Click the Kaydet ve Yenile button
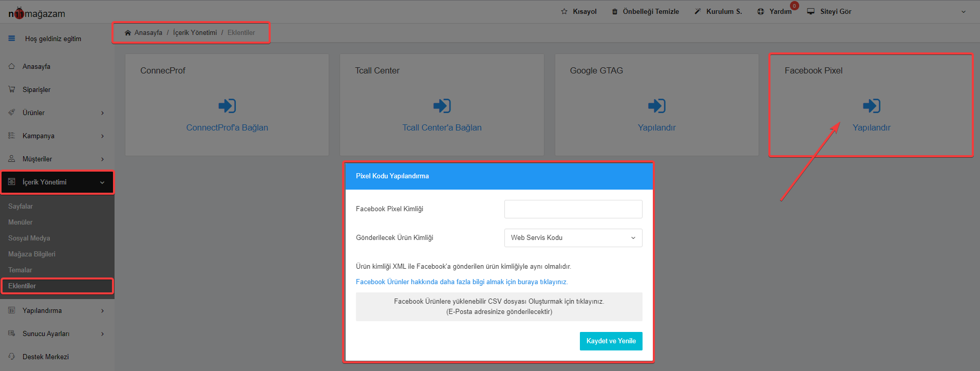The image size is (980, 371). (611, 341)
